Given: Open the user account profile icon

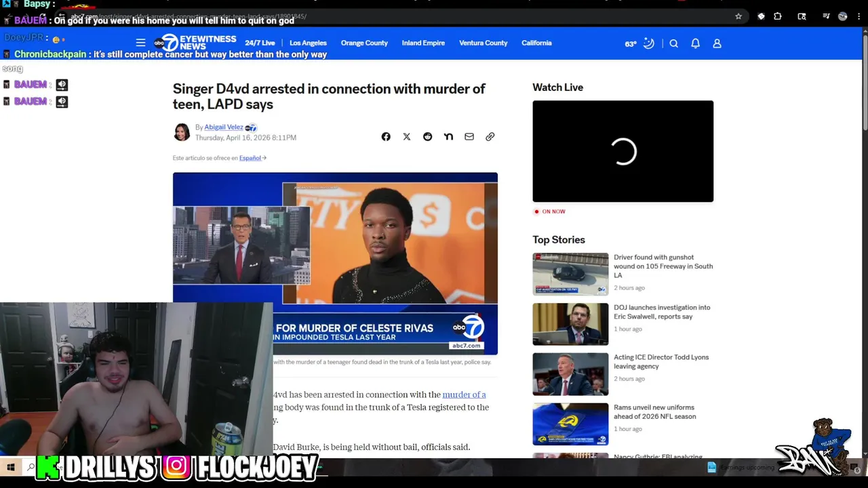Looking at the screenshot, I should coord(717,43).
